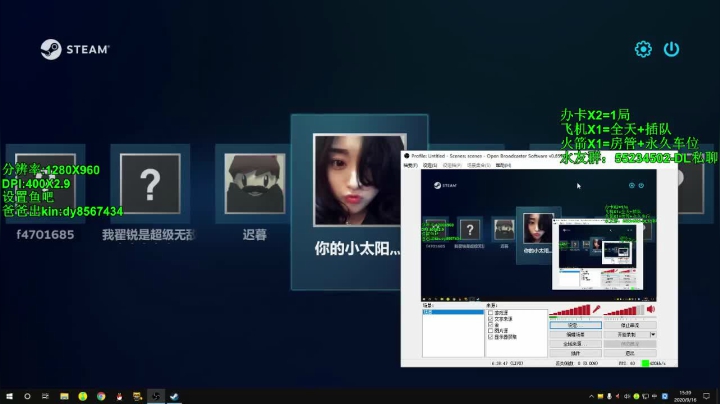The height and width of the screenshot is (404, 720).
Task: Select the f4701685 account avatar
Action: [45, 184]
